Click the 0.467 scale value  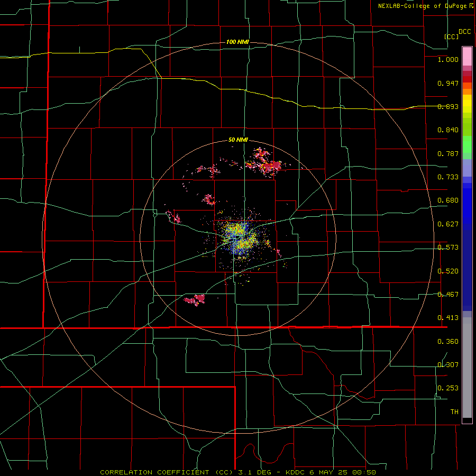point(448,295)
